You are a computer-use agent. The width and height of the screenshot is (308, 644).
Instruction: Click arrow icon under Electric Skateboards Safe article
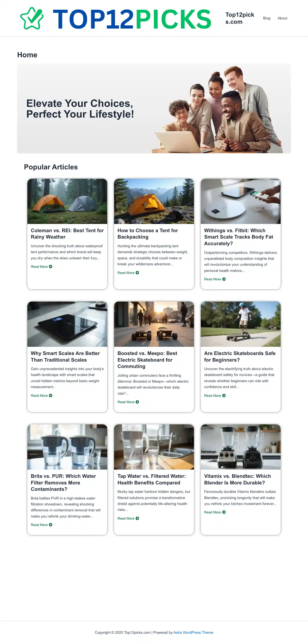pyautogui.click(x=224, y=395)
